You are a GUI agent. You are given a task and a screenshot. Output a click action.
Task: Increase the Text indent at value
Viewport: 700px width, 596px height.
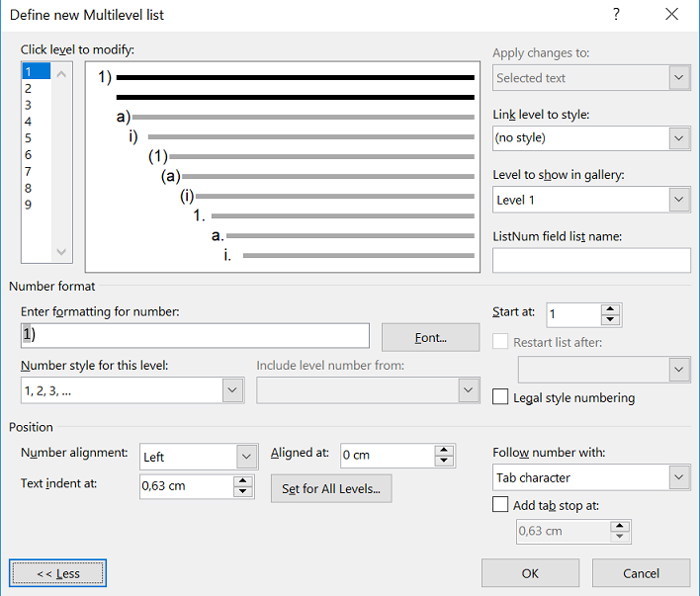tap(243, 481)
